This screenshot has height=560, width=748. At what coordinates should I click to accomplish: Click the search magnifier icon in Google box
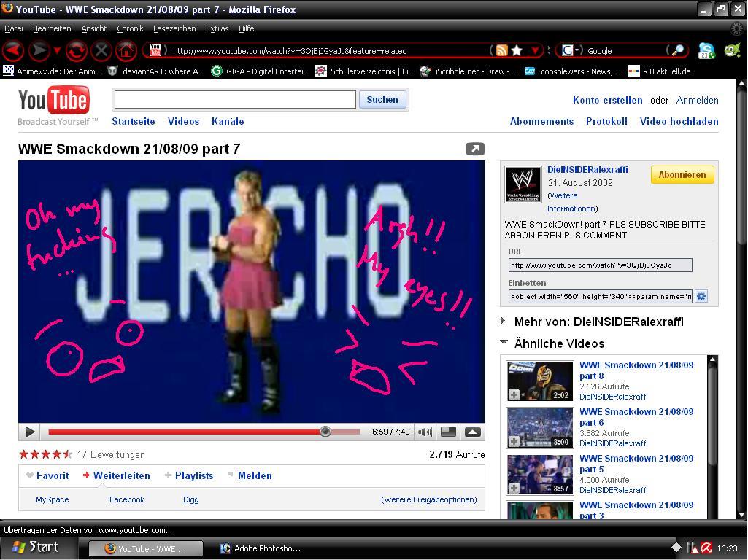pyautogui.click(x=677, y=50)
